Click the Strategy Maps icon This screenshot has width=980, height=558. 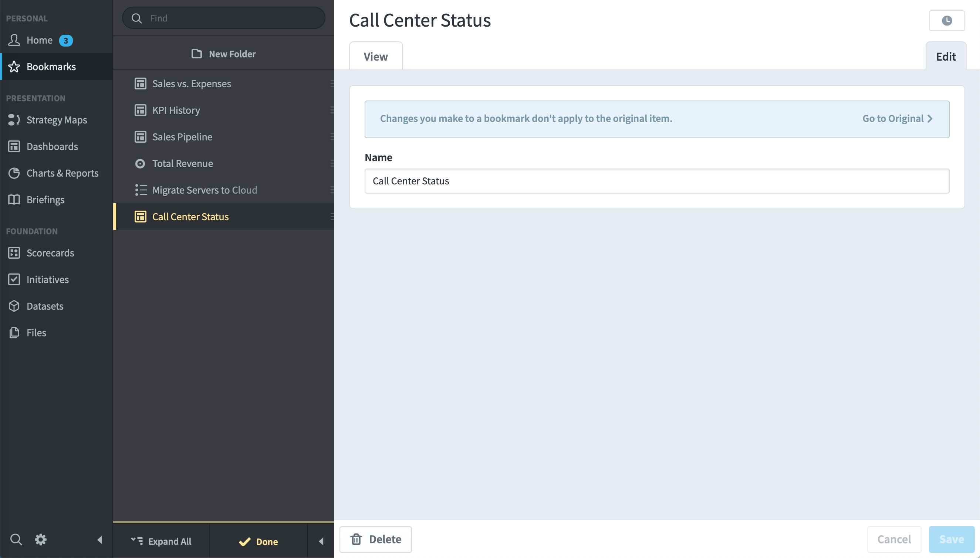click(14, 120)
